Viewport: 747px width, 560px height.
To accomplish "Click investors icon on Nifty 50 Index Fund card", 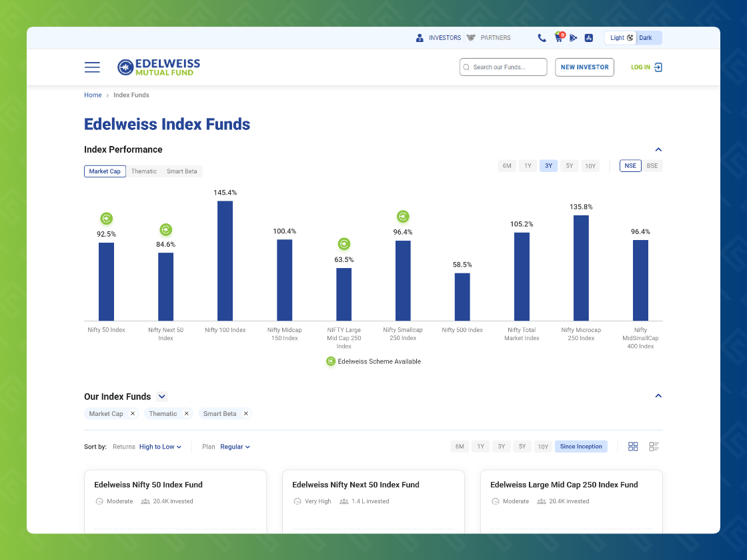I will tap(145, 501).
